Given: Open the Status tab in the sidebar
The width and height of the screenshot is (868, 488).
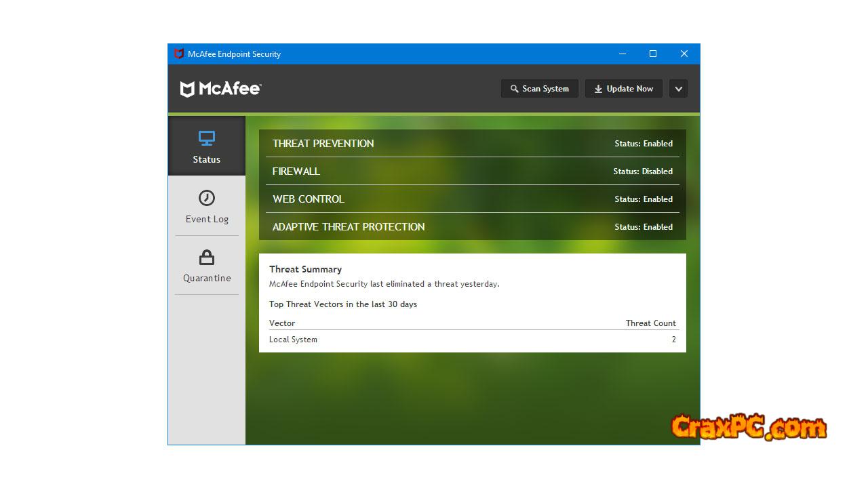Looking at the screenshot, I should (207, 146).
